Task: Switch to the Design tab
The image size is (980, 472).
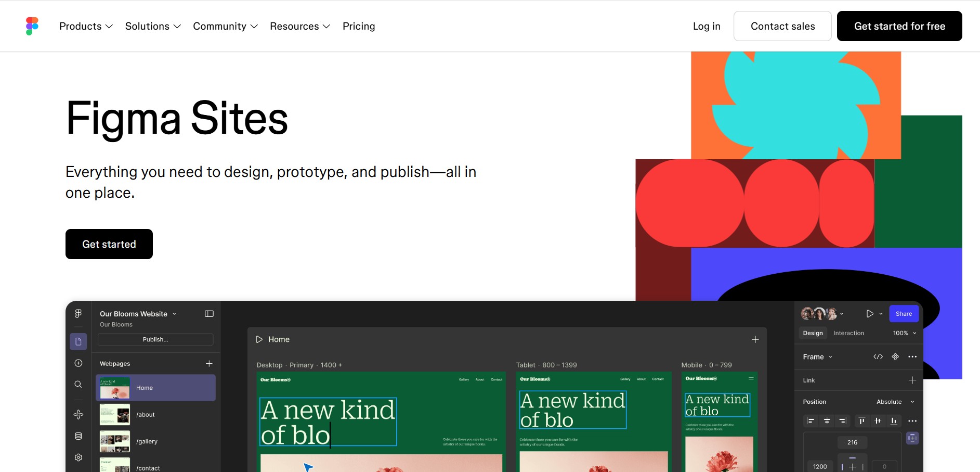Action: (813, 333)
